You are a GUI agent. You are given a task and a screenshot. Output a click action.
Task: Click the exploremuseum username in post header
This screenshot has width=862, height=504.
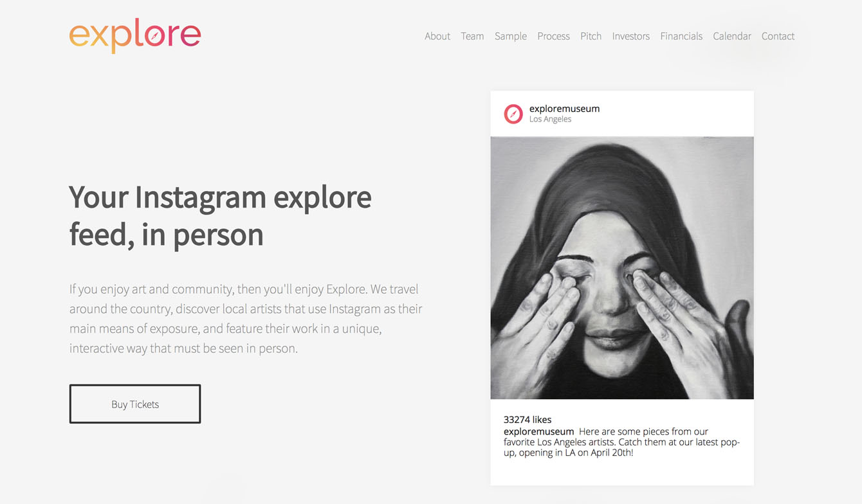[564, 109]
